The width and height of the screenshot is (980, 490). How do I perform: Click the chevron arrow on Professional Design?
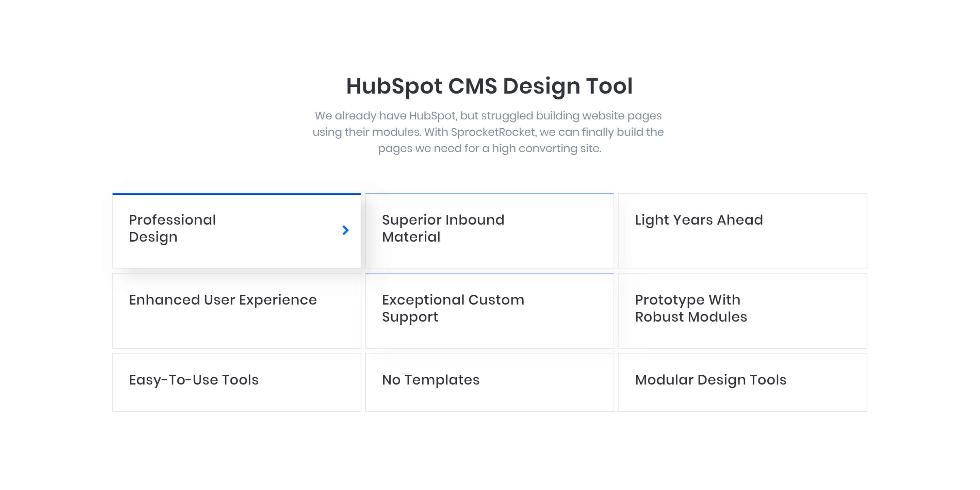[345, 230]
